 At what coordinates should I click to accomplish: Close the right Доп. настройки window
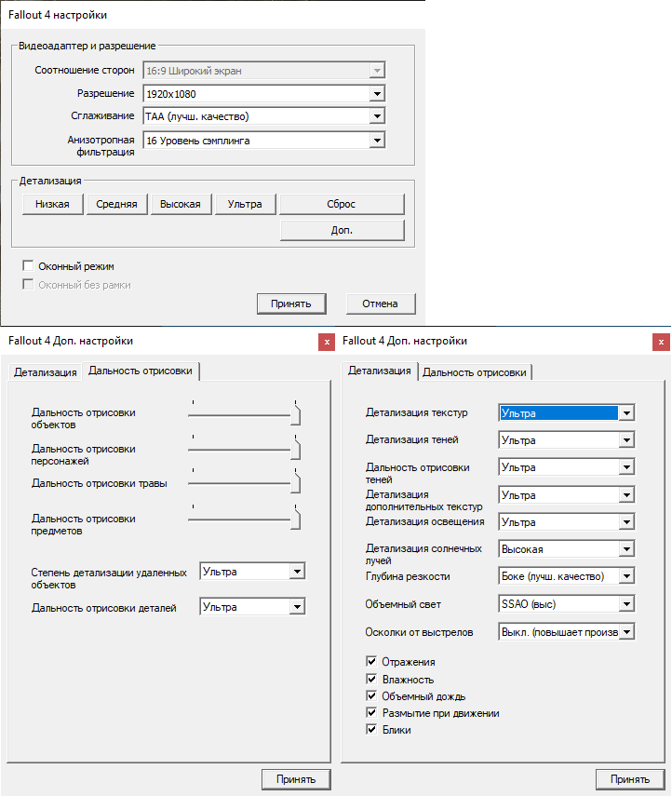tap(661, 343)
